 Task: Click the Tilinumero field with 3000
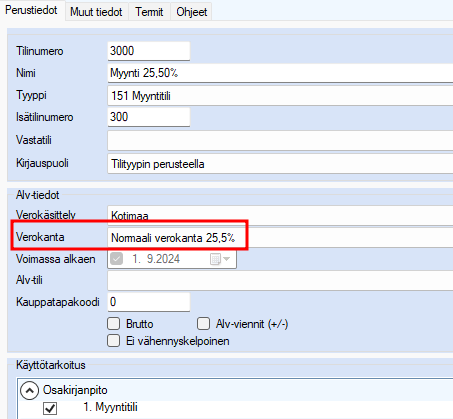coord(149,51)
